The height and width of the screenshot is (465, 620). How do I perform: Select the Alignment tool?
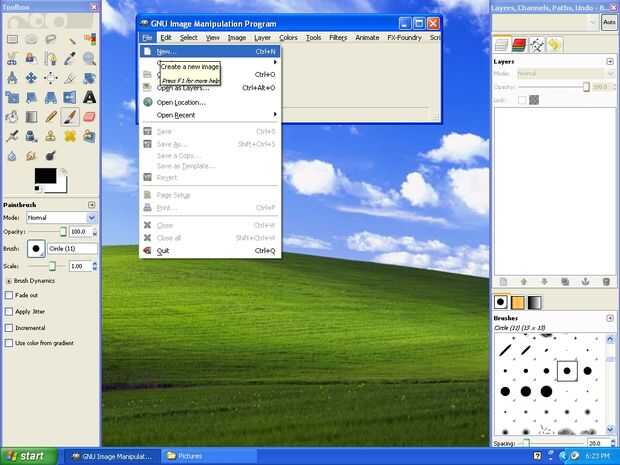[51, 78]
